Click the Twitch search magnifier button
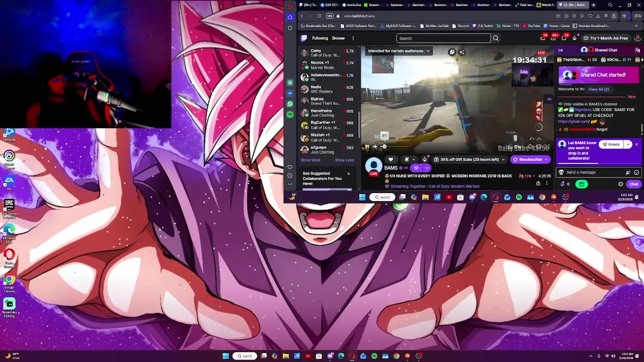This screenshot has height=362, width=644. coord(496,38)
